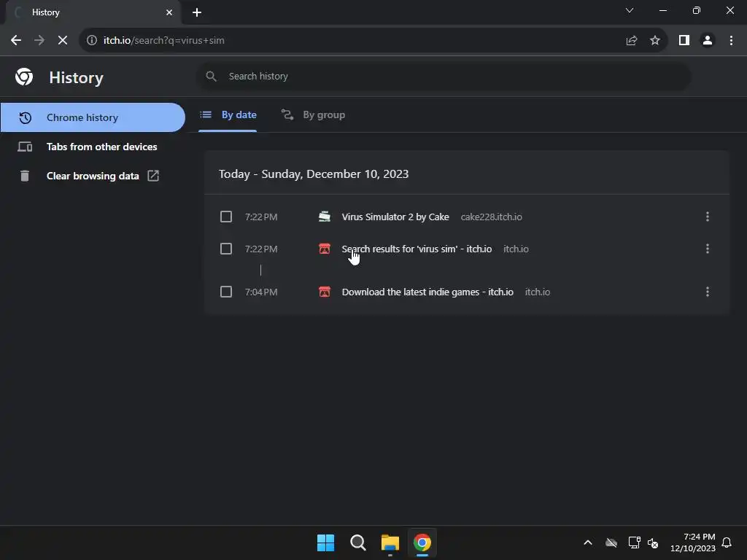Check the Download the latest indie games entry
Image resolution: width=747 pixels, height=560 pixels.
(x=226, y=292)
